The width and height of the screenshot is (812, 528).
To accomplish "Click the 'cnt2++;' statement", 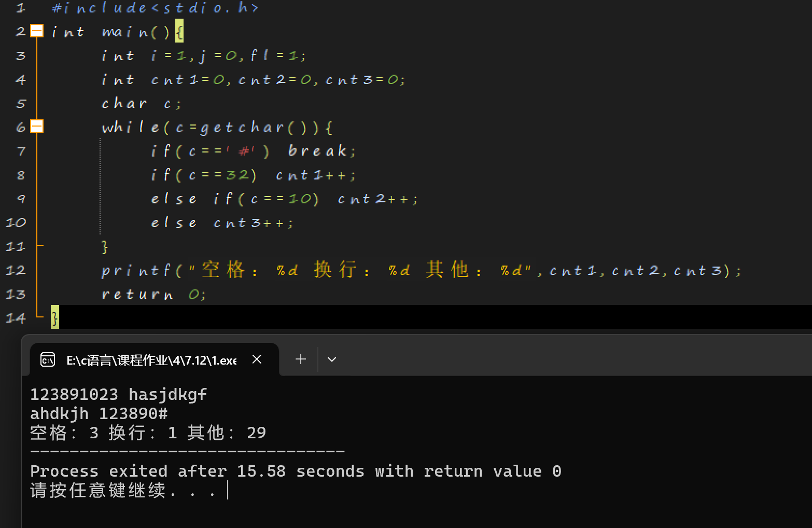I will [x=378, y=199].
